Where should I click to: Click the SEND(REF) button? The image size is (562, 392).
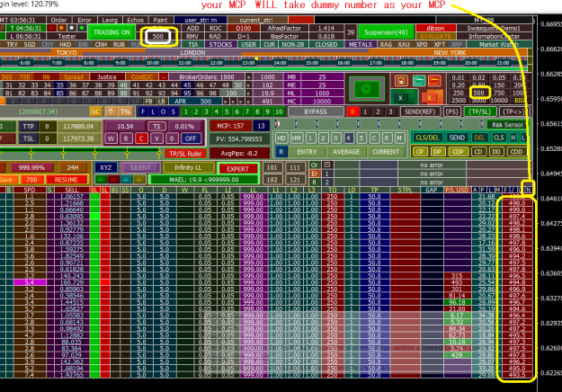click(420, 111)
